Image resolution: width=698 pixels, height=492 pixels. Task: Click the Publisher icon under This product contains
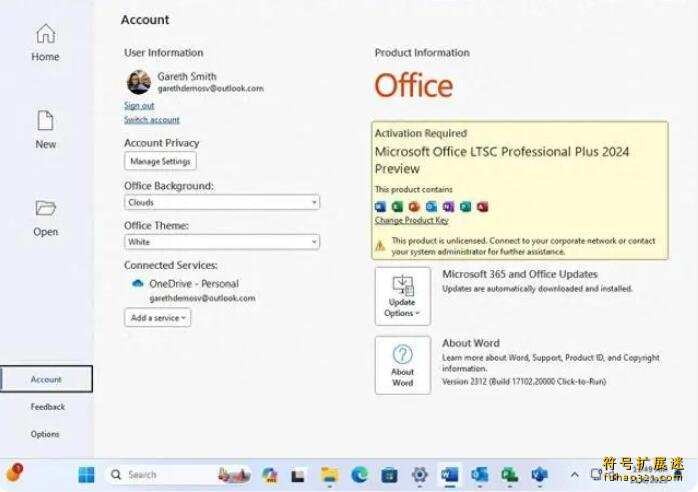465,207
